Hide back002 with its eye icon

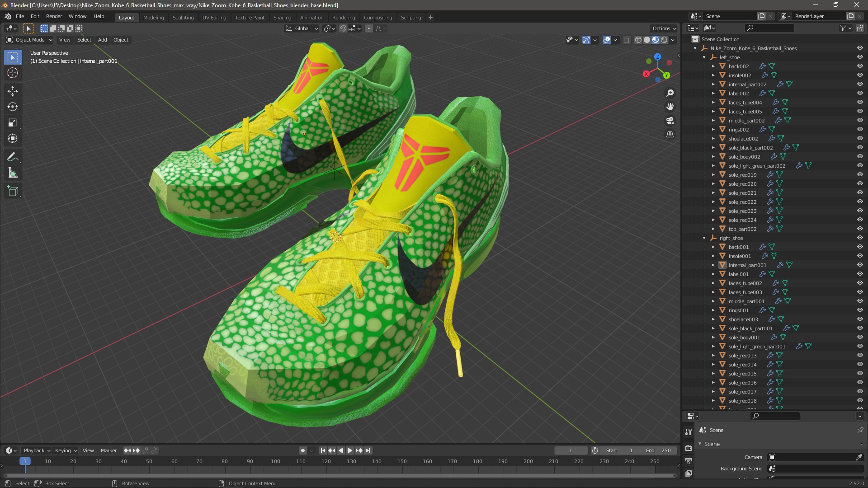(x=860, y=66)
